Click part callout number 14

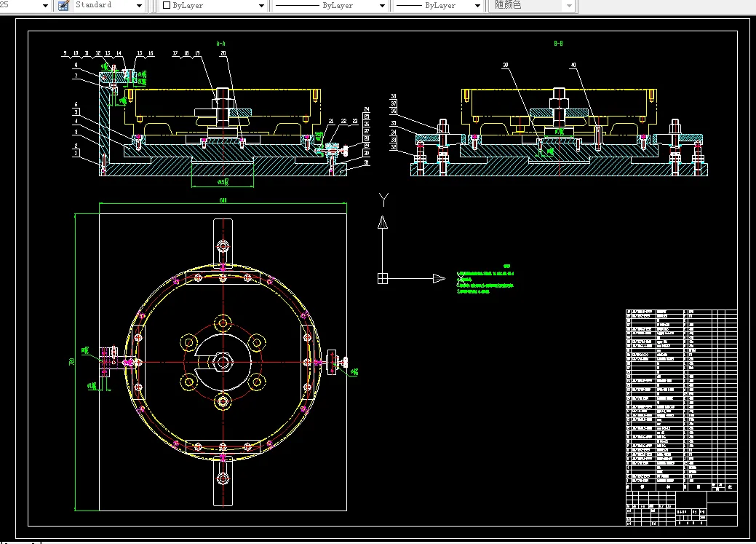coord(119,54)
